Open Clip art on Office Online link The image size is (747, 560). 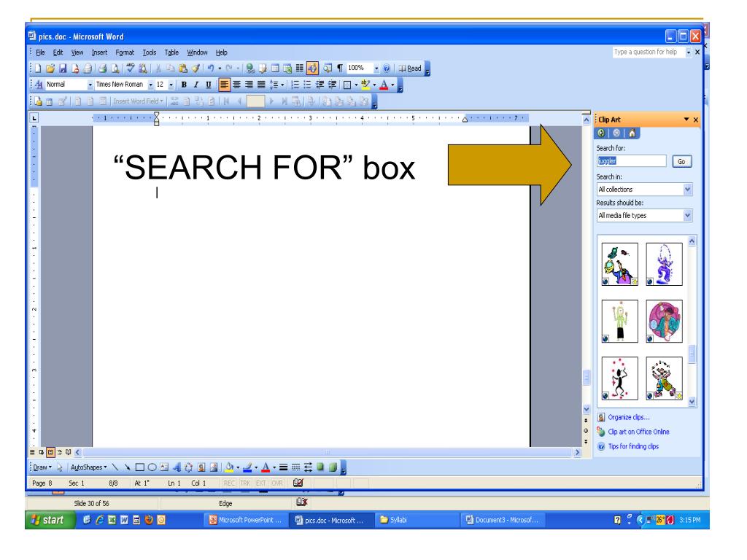(x=638, y=432)
